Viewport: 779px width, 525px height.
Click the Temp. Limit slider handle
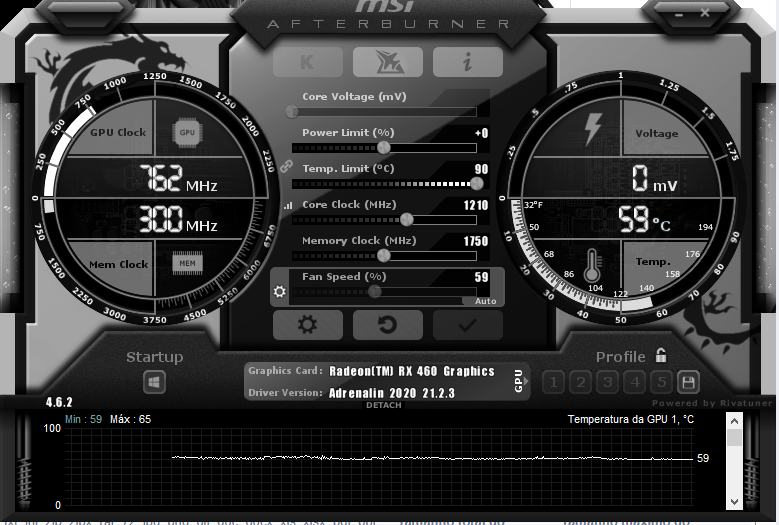click(x=477, y=184)
